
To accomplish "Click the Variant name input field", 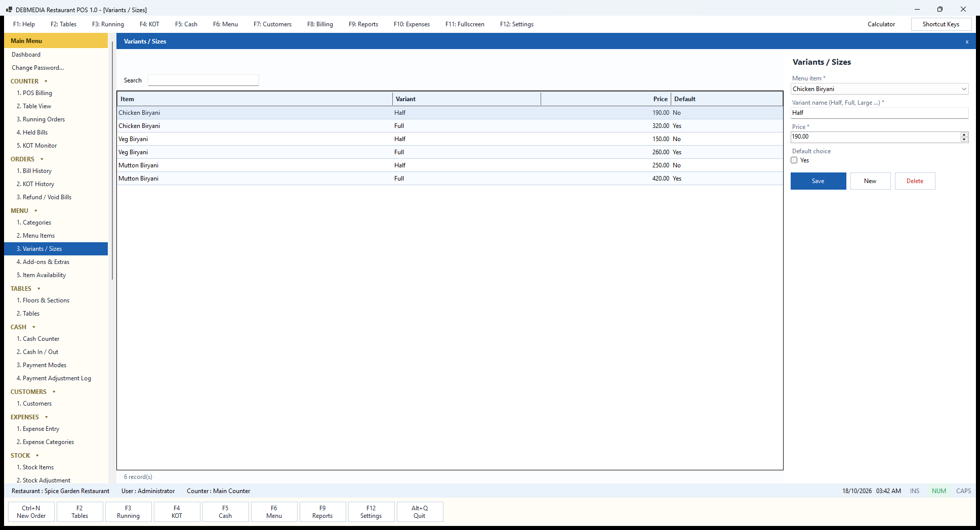I will pyautogui.click(x=880, y=113).
